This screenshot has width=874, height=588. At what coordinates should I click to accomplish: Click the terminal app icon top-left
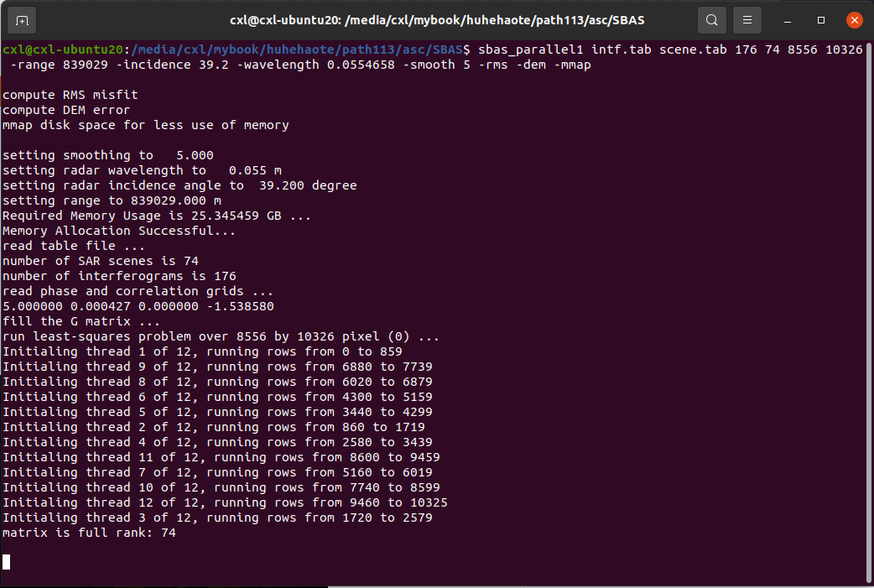(x=21, y=19)
